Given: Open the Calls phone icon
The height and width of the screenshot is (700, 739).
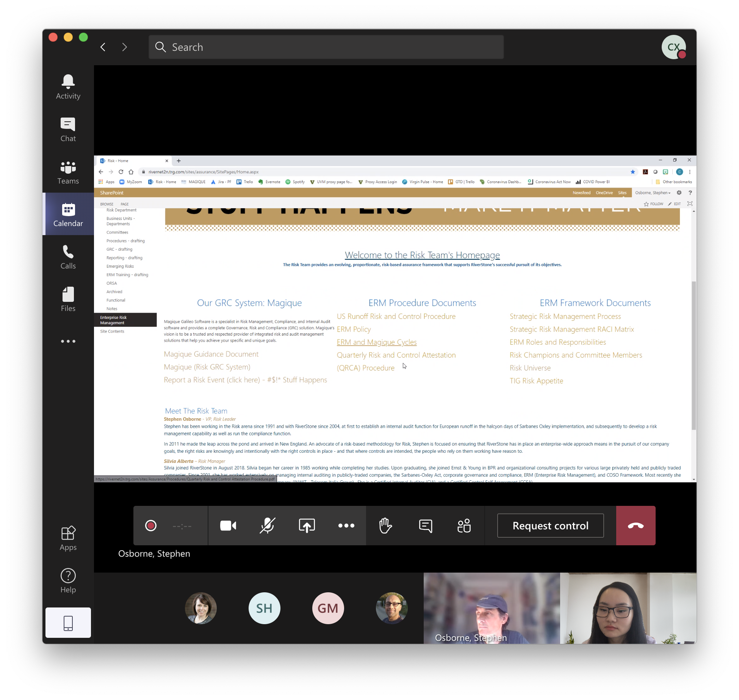Looking at the screenshot, I should coord(68,257).
